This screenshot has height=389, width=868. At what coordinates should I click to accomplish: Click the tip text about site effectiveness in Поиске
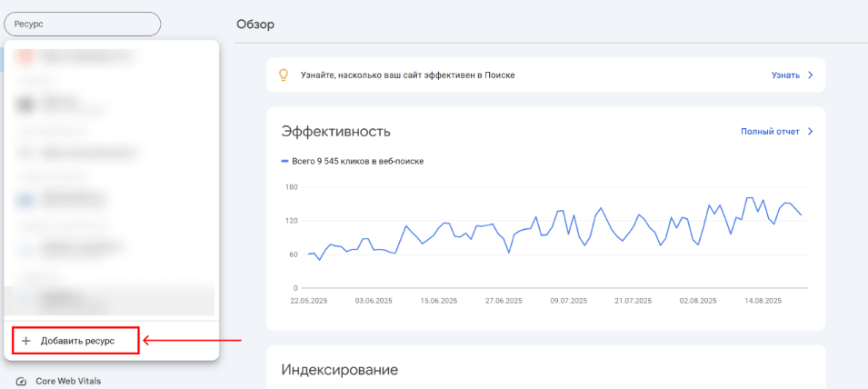(408, 75)
